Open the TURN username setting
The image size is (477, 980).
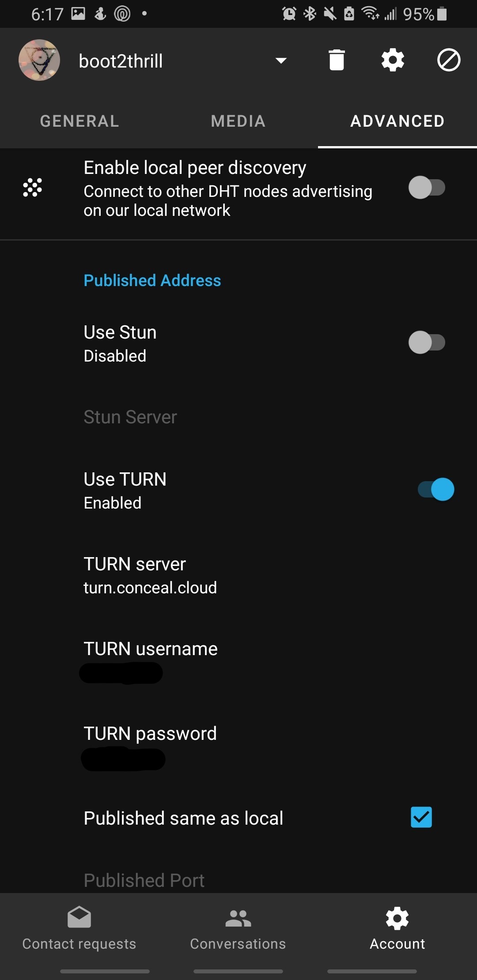pos(238,660)
